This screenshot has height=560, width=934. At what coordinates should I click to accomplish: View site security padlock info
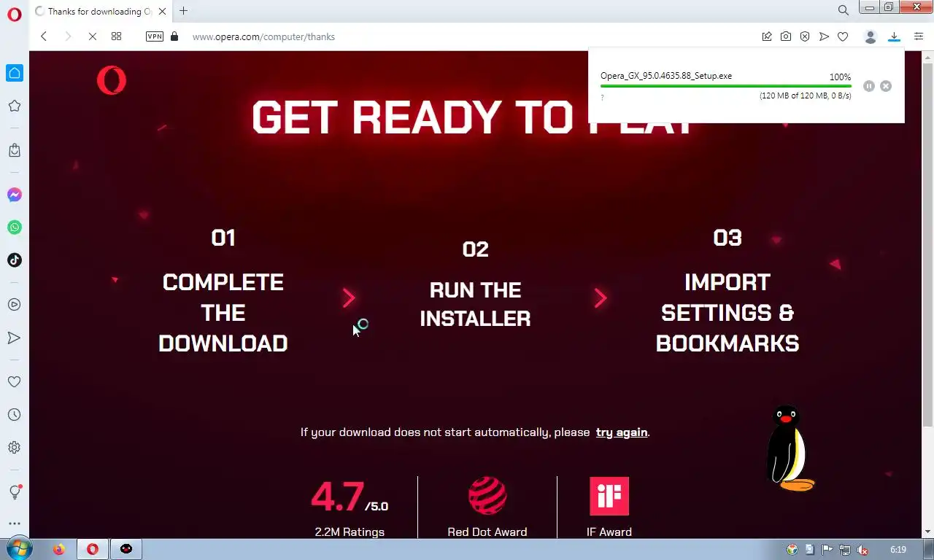point(174,36)
